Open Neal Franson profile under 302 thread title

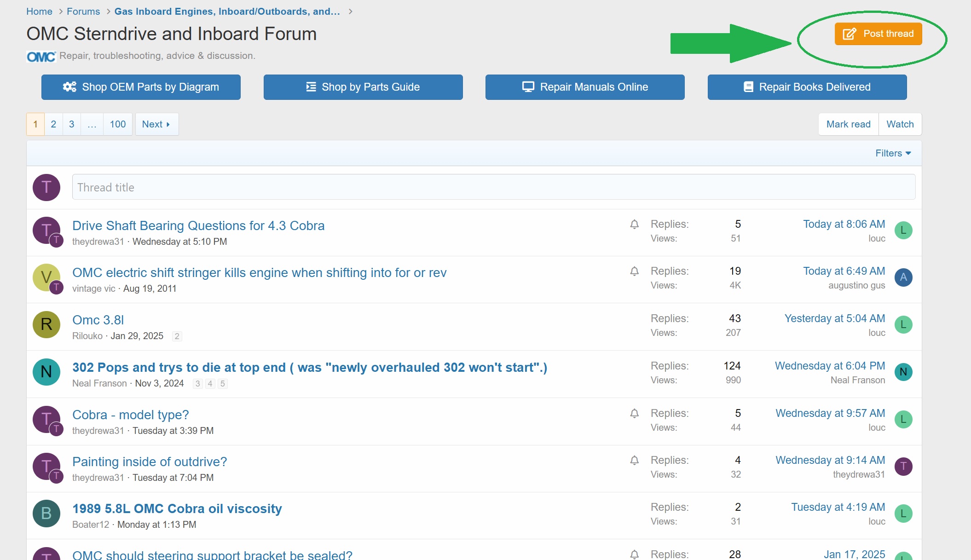(x=99, y=383)
